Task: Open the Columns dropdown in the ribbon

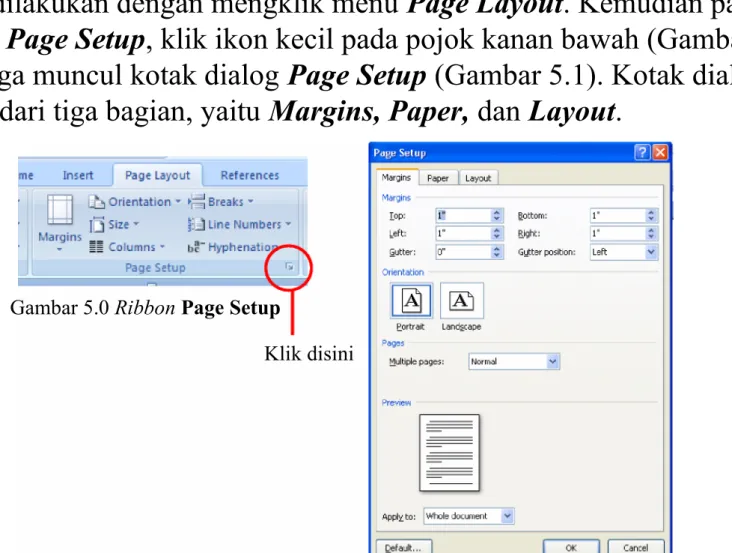Action: 127,247
